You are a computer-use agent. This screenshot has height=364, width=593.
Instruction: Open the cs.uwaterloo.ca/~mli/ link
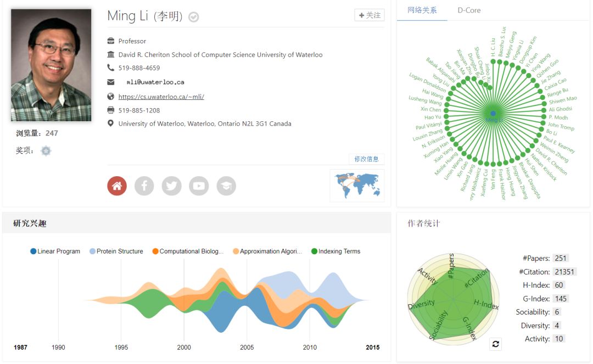click(x=161, y=97)
